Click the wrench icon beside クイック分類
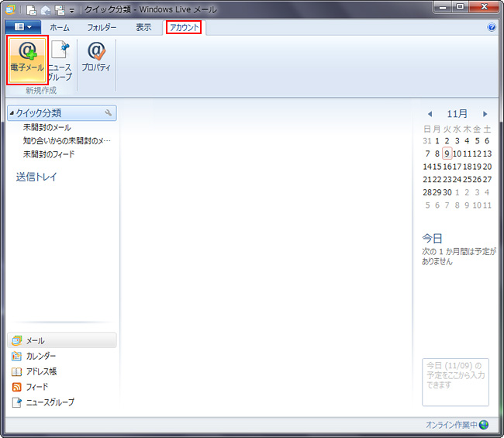 tap(109, 112)
